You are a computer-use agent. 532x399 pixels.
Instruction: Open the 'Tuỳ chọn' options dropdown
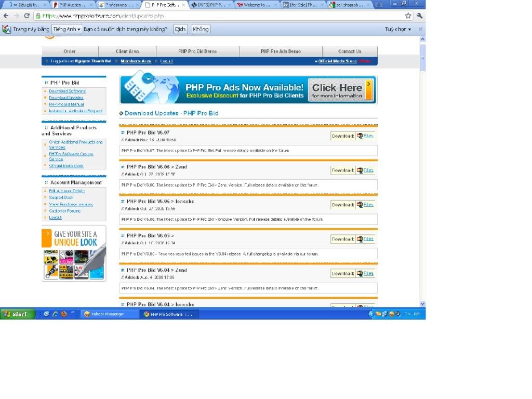397,29
